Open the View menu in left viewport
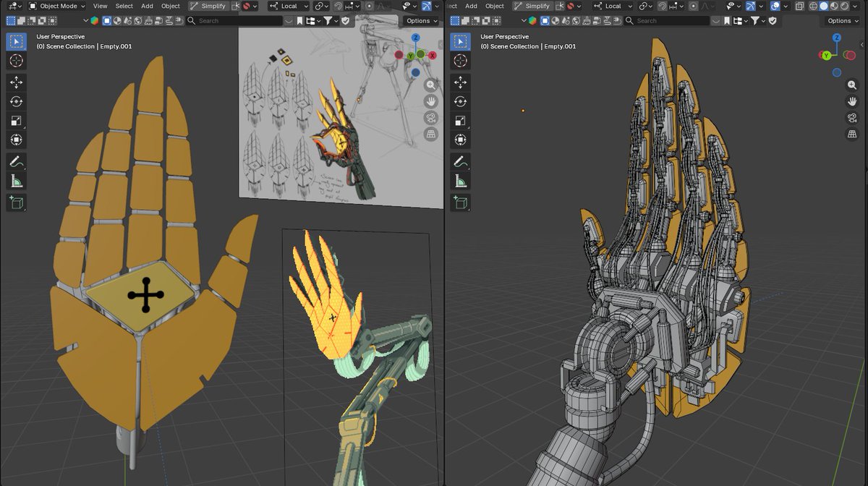 coord(100,6)
